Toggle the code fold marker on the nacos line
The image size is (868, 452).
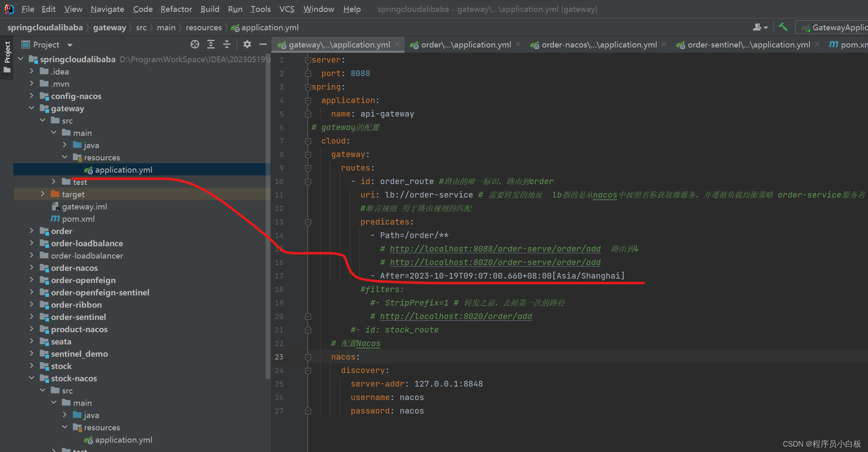pyautogui.click(x=308, y=357)
